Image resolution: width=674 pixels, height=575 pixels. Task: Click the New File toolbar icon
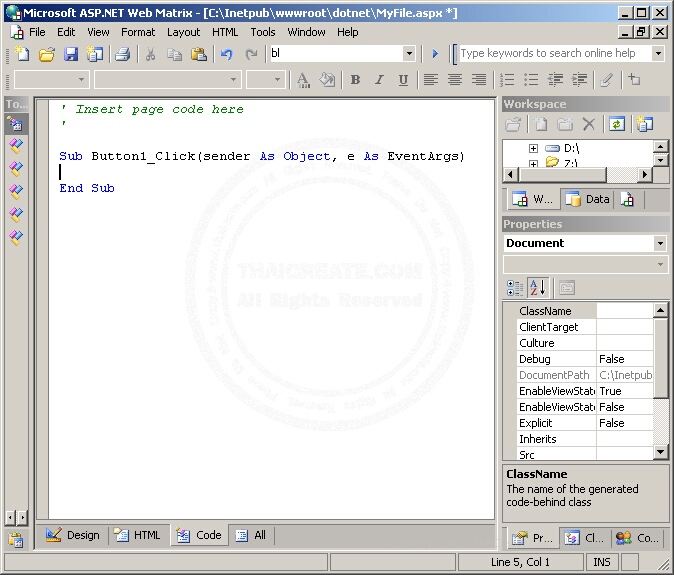pos(22,54)
